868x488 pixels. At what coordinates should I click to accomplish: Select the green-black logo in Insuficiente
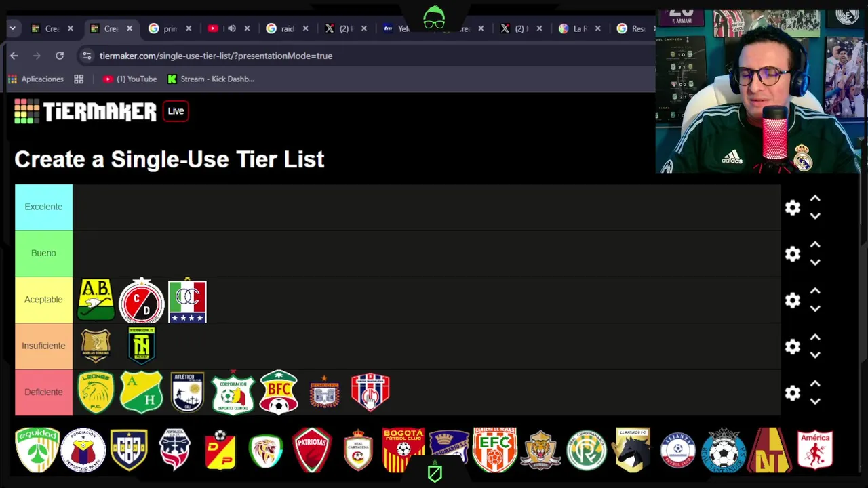(141, 346)
